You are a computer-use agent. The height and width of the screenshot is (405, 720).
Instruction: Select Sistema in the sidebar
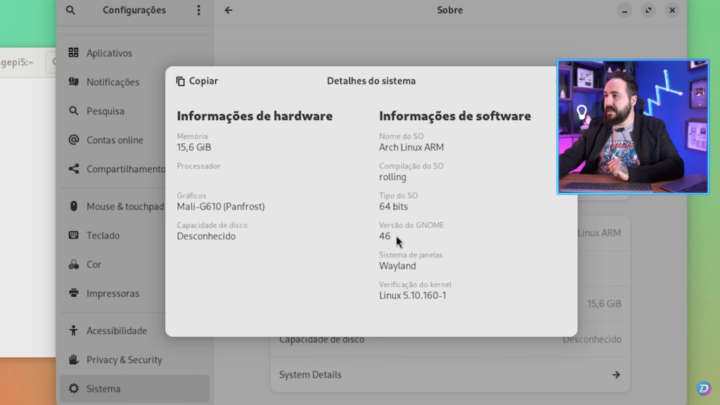pos(135,388)
